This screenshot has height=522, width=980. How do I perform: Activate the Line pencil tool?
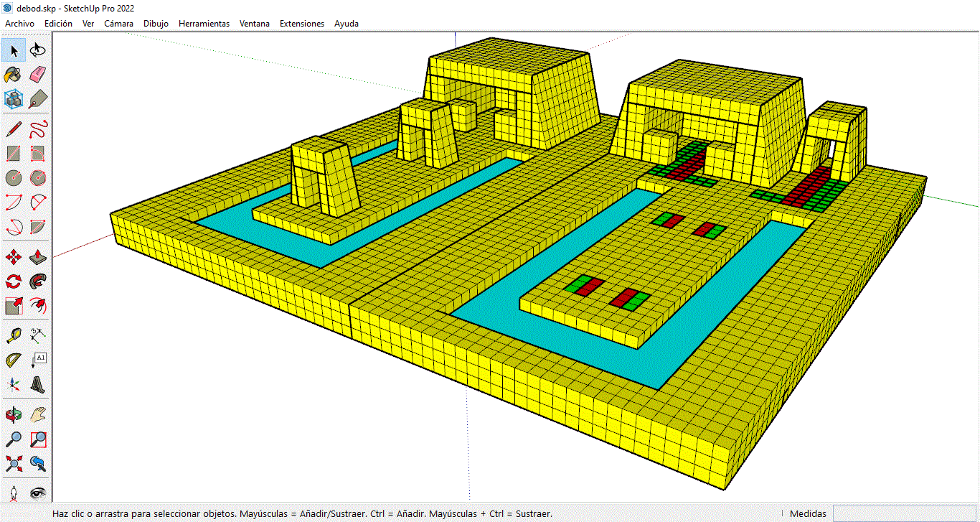[14, 129]
